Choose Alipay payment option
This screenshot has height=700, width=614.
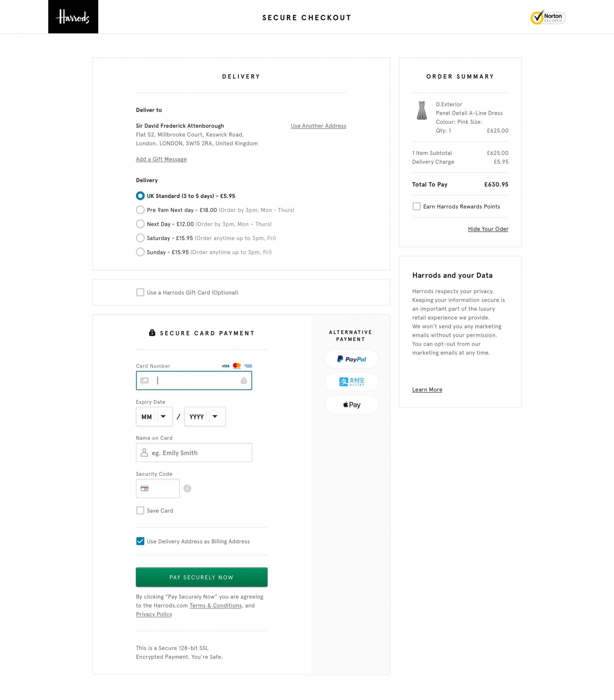[x=351, y=381]
